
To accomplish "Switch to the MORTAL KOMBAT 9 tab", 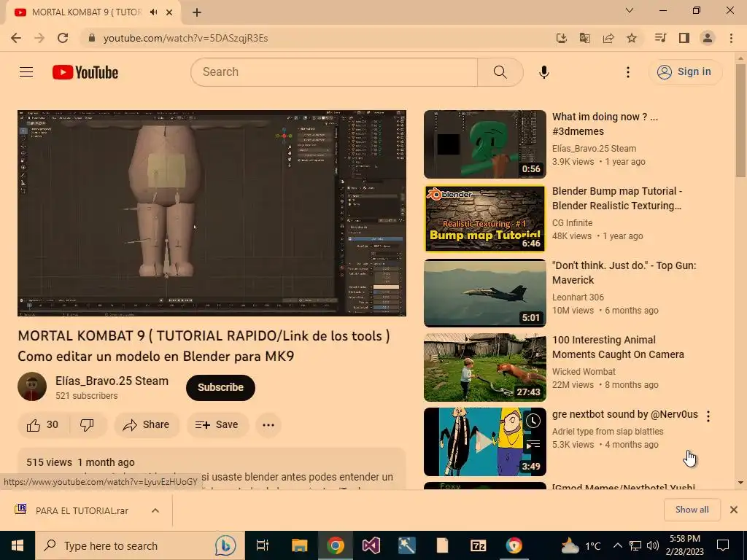I will [86, 12].
